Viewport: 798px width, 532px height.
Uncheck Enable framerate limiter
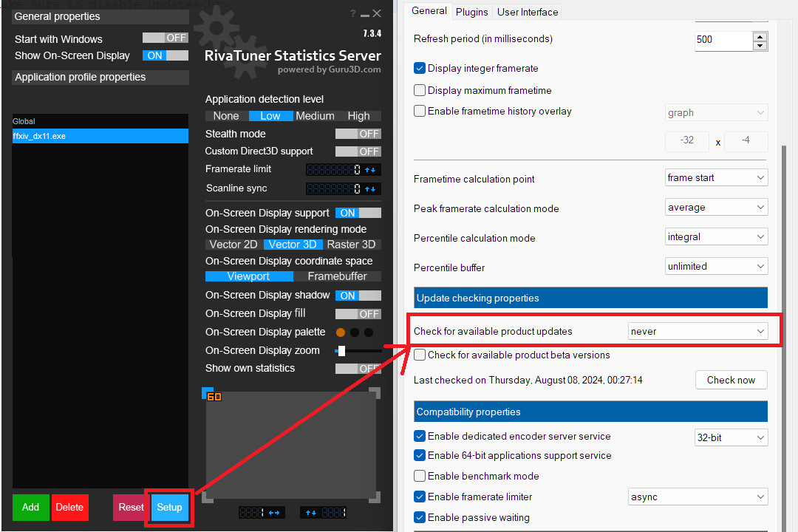point(420,497)
